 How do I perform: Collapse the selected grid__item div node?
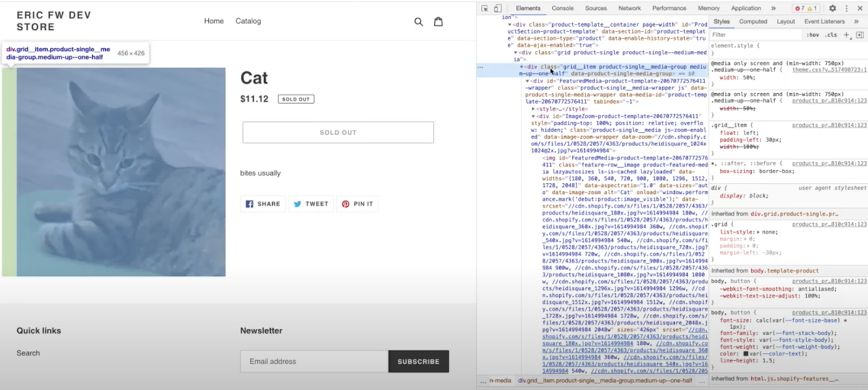(x=521, y=67)
